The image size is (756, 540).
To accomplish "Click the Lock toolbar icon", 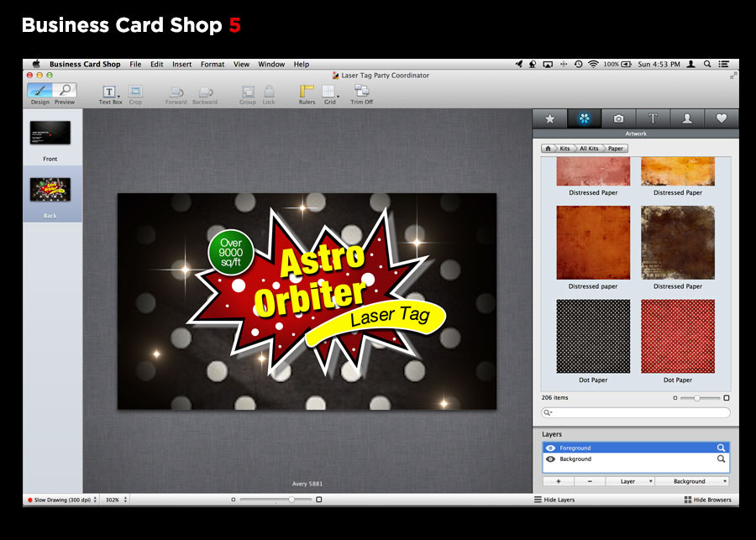I will pyautogui.click(x=269, y=95).
